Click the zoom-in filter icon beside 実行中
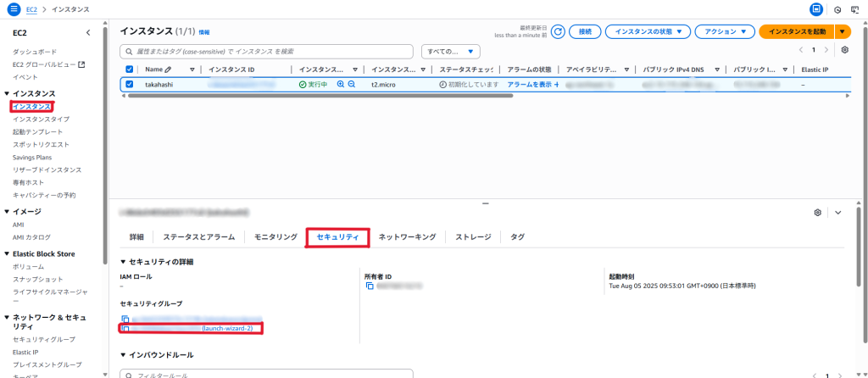This screenshot has height=378, width=868. coord(341,85)
